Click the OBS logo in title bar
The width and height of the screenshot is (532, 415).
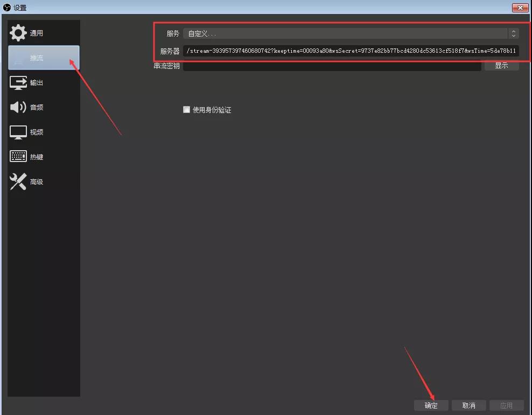[7, 7]
